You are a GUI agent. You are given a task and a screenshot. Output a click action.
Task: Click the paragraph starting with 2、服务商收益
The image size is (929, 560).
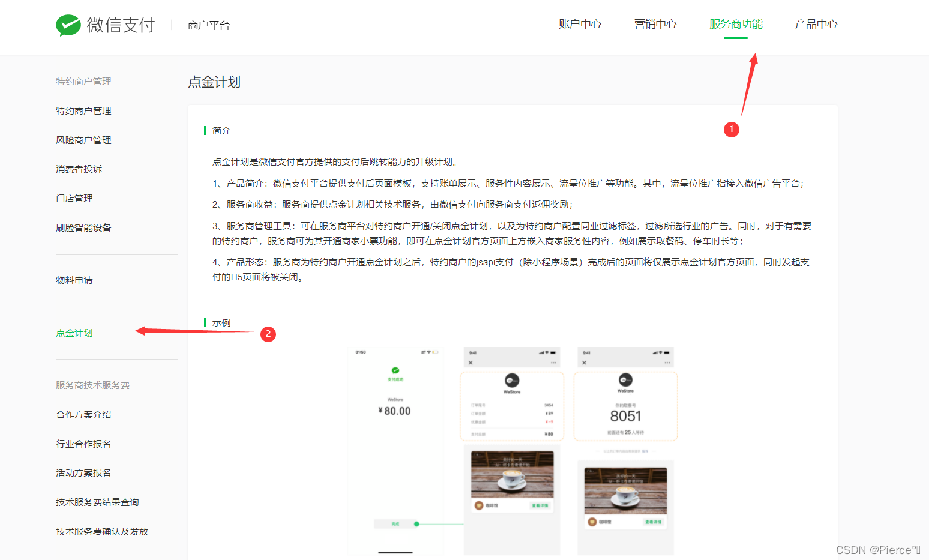[392, 205]
